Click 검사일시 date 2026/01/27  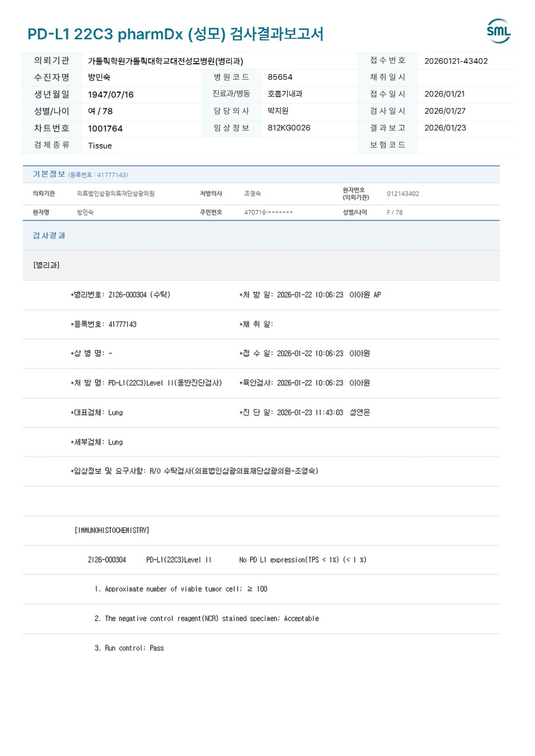(445, 111)
